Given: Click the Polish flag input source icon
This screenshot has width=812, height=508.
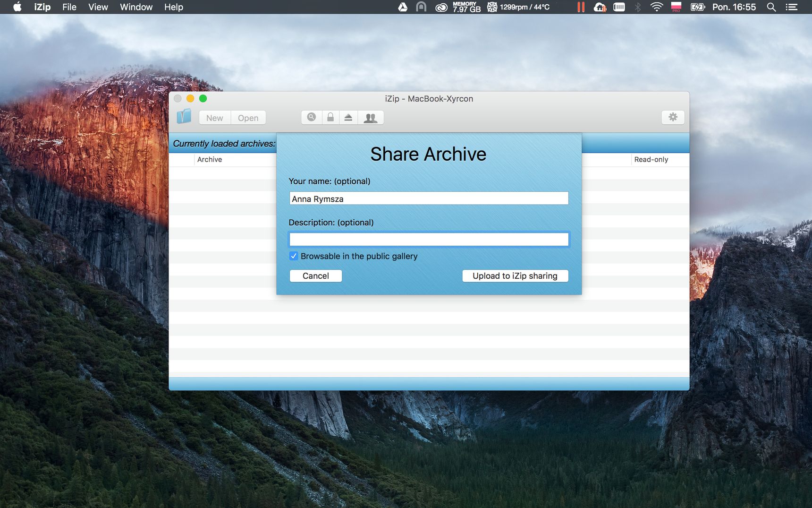Looking at the screenshot, I should [676, 7].
